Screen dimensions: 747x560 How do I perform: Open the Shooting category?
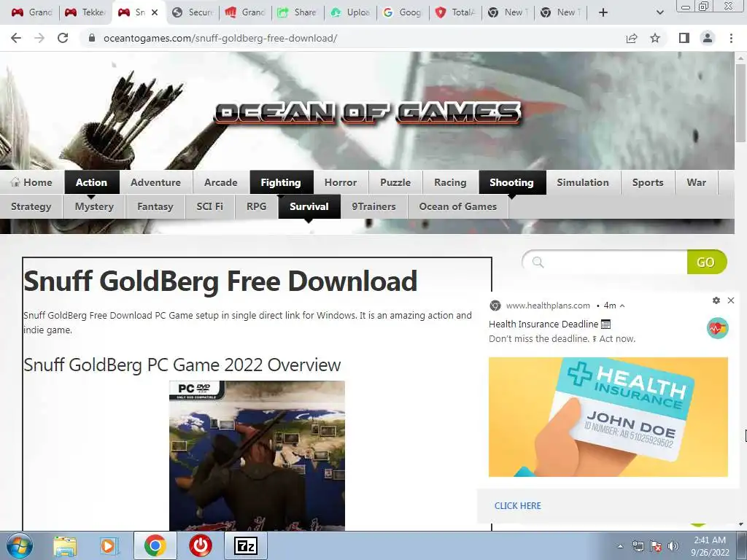tap(511, 182)
